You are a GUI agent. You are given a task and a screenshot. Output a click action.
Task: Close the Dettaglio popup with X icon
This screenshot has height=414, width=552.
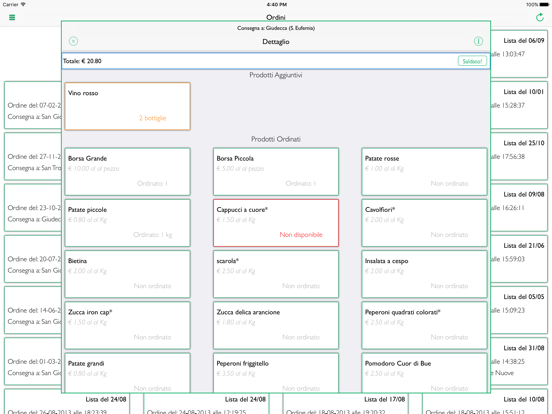pyautogui.click(x=73, y=41)
